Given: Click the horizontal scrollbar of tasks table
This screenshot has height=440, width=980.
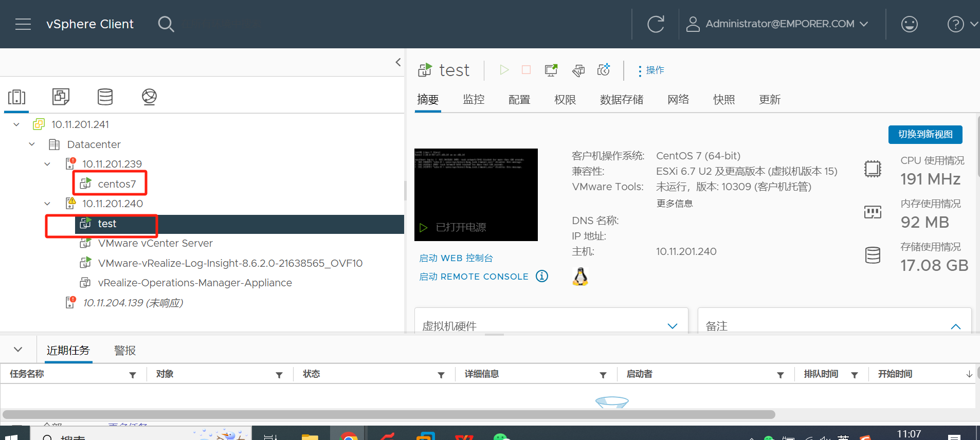Looking at the screenshot, I should pos(389,414).
